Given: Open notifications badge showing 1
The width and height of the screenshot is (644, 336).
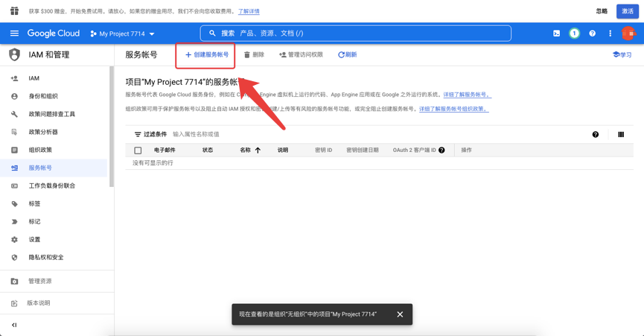Looking at the screenshot, I should click(x=574, y=34).
